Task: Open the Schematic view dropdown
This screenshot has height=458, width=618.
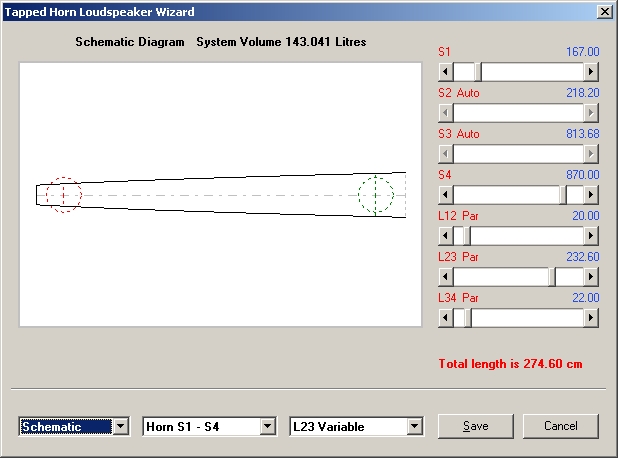Action: click(121, 426)
